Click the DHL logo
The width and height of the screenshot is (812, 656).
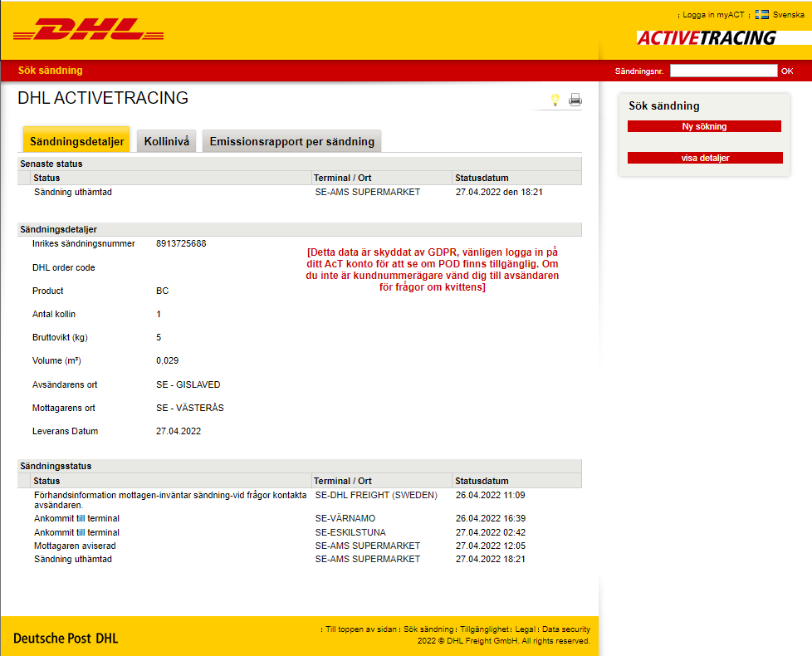88,30
